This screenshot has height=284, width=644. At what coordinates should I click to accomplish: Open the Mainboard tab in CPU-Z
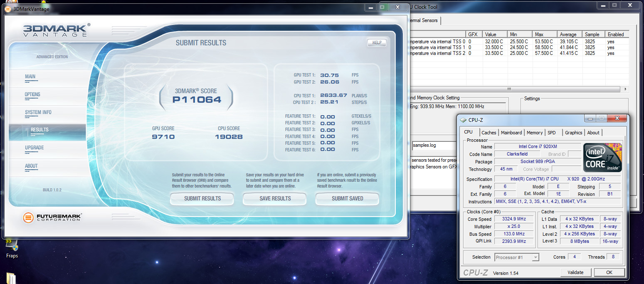511,133
